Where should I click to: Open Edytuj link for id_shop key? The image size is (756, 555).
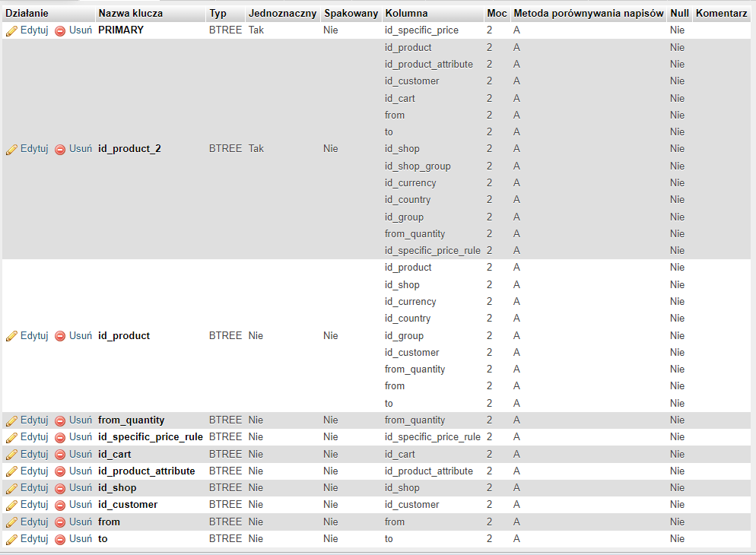click(x=34, y=488)
